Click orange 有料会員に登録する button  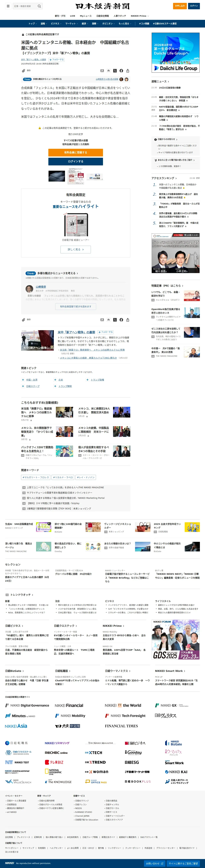[x=76, y=152]
